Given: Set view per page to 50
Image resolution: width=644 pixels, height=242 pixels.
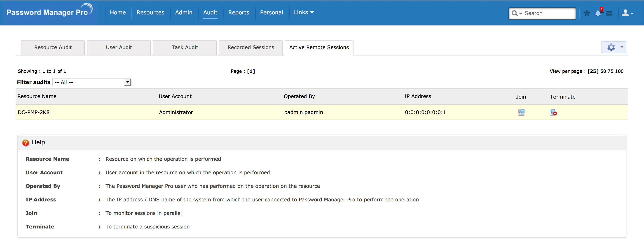Looking at the screenshot, I should tap(603, 71).
